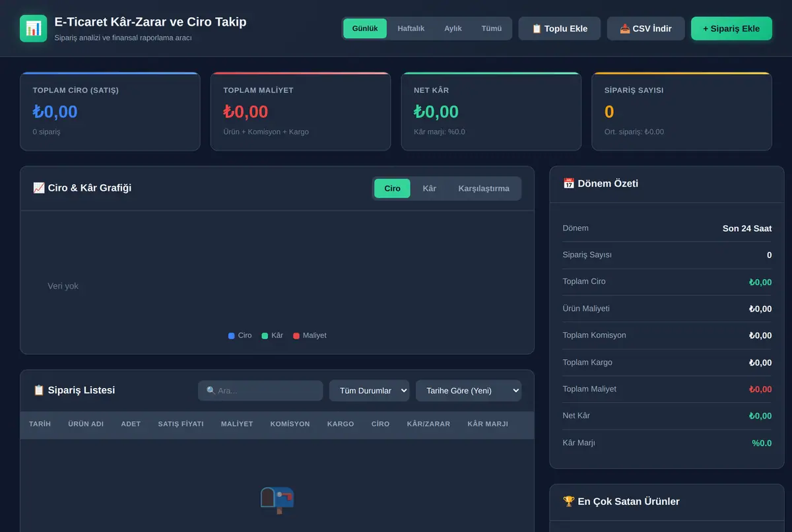Click the Toplam Komisyon value in Dönem Özeti
The width and height of the screenshot is (792, 532).
tap(760, 335)
